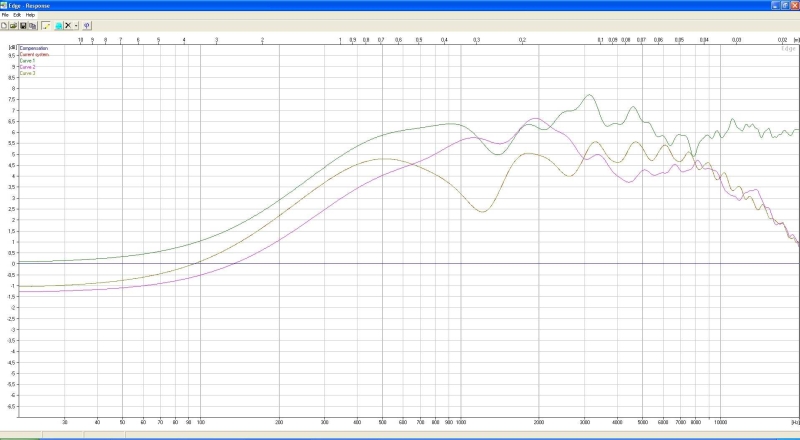Open the Edit menu
800x440 pixels.
click(x=17, y=15)
